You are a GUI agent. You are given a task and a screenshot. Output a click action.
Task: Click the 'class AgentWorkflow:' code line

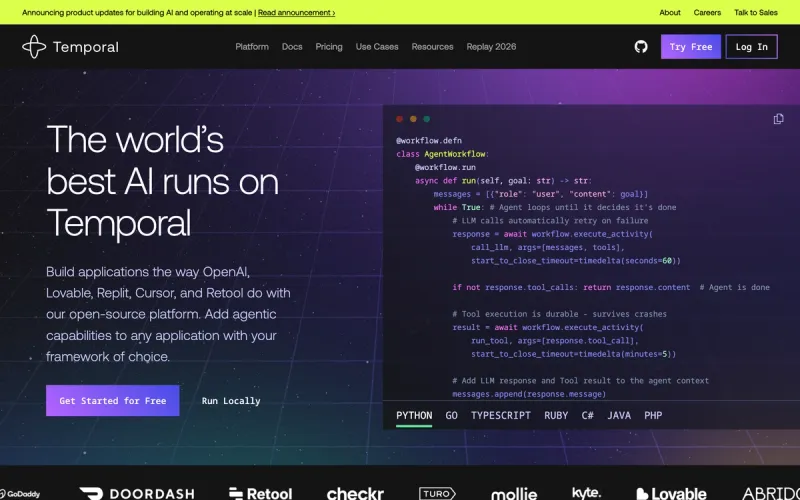(442, 154)
